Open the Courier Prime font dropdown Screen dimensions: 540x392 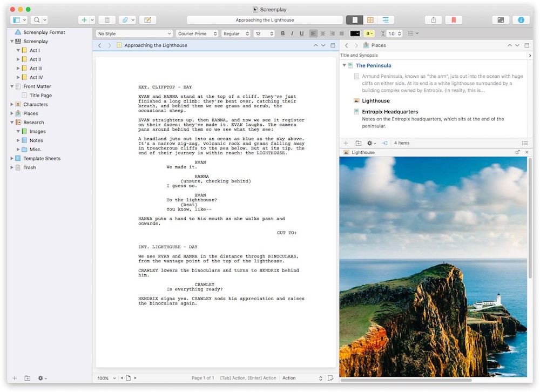(197, 33)
